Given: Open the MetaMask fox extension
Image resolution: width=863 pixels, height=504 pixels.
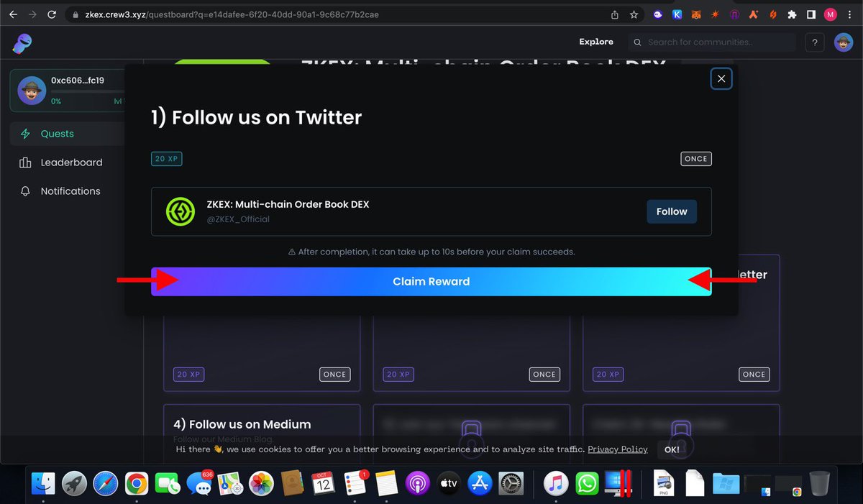Looking at the screenshot, I should (x=695, y=14).
